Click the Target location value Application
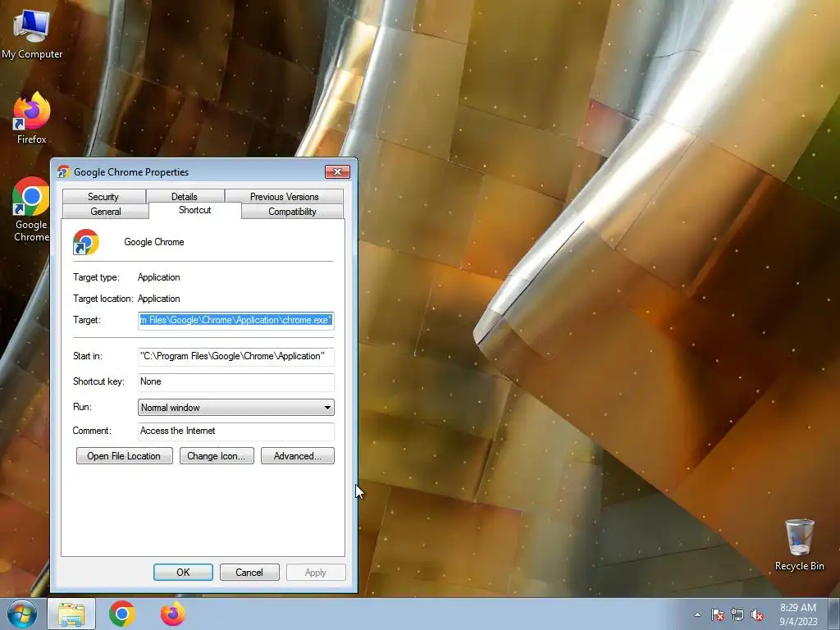The image size is (840, 630). [158, 299]
